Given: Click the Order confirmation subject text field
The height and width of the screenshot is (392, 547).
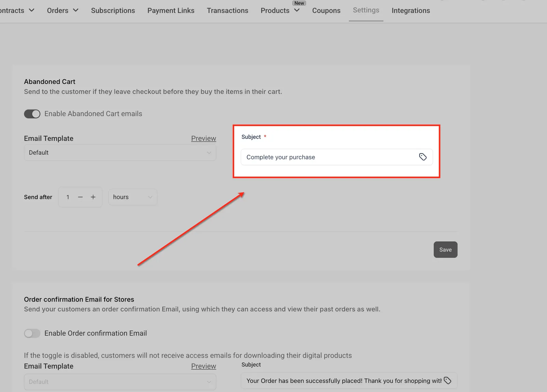Looking at the screenshot, I should point(349,381).
